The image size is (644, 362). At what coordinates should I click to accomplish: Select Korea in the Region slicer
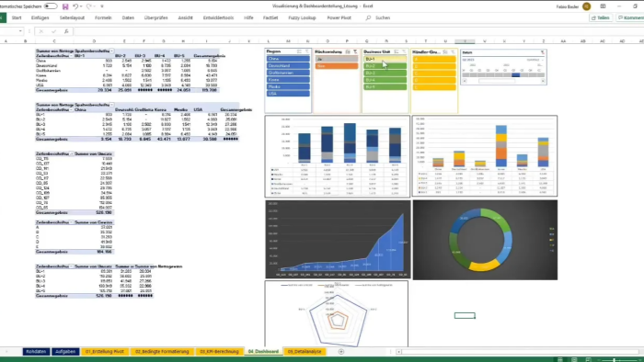click(x=288, y=80)
